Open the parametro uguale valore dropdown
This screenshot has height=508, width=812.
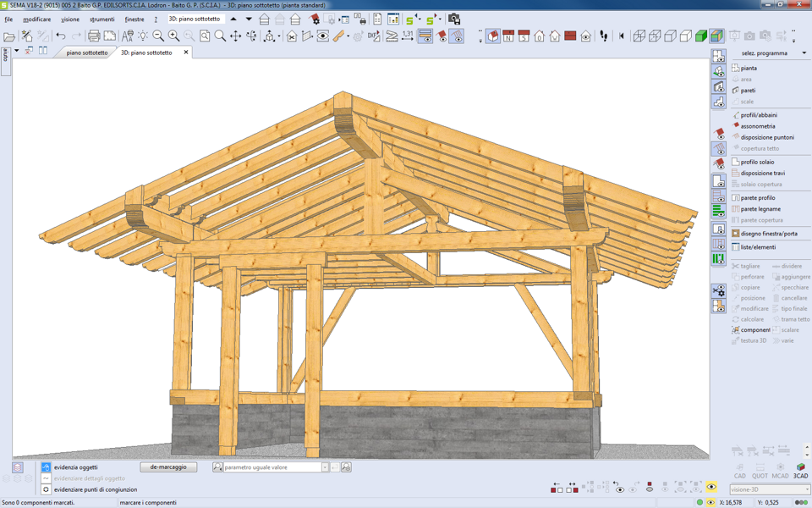[325, 467]
